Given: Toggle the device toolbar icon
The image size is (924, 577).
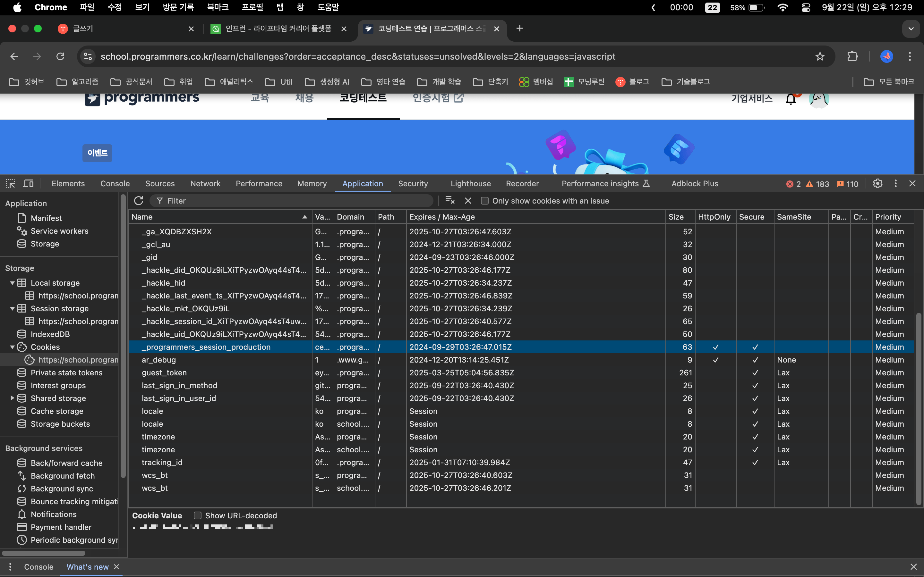Looking at the screenshot, I should (28, 184).
